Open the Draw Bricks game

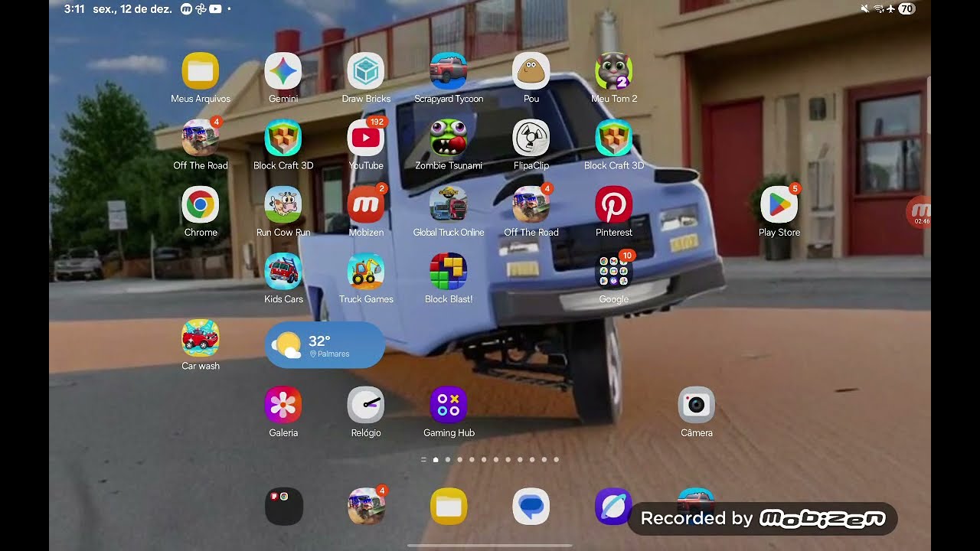[x=366, y=71]
